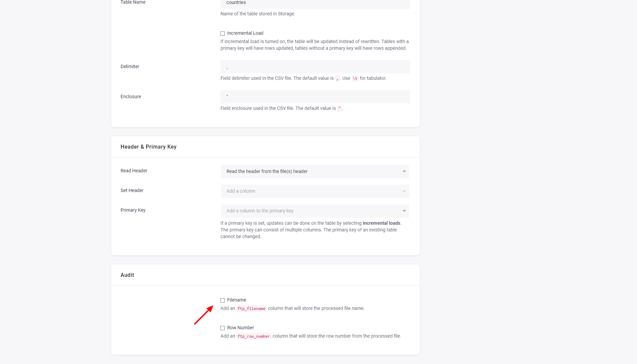Click the Primary Key field label
Image resolution: width=642 pixels, height=364 pixels.
133,210
